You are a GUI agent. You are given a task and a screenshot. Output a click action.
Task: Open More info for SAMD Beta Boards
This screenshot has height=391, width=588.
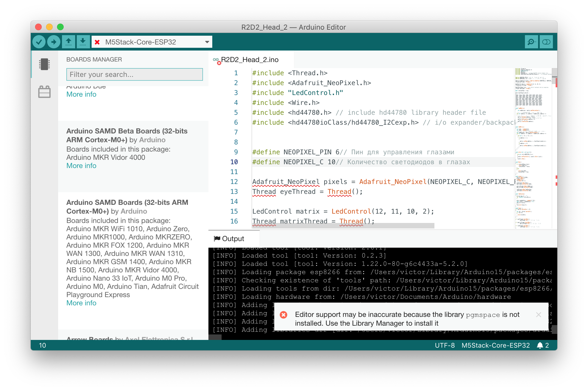[x=81, y=166]
